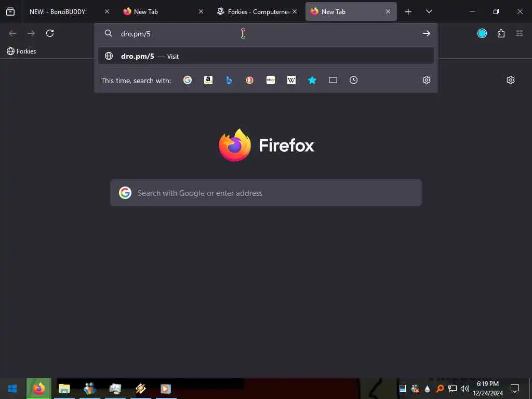
Task: Search this time with DuckDuckGo
Action: (250, 80)
